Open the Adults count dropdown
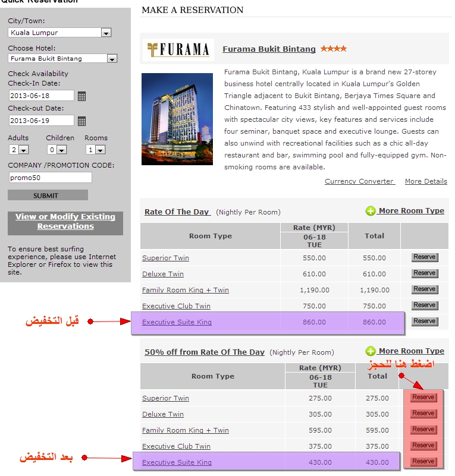Viewport: 455px width, 476px height. pos(18,150)
